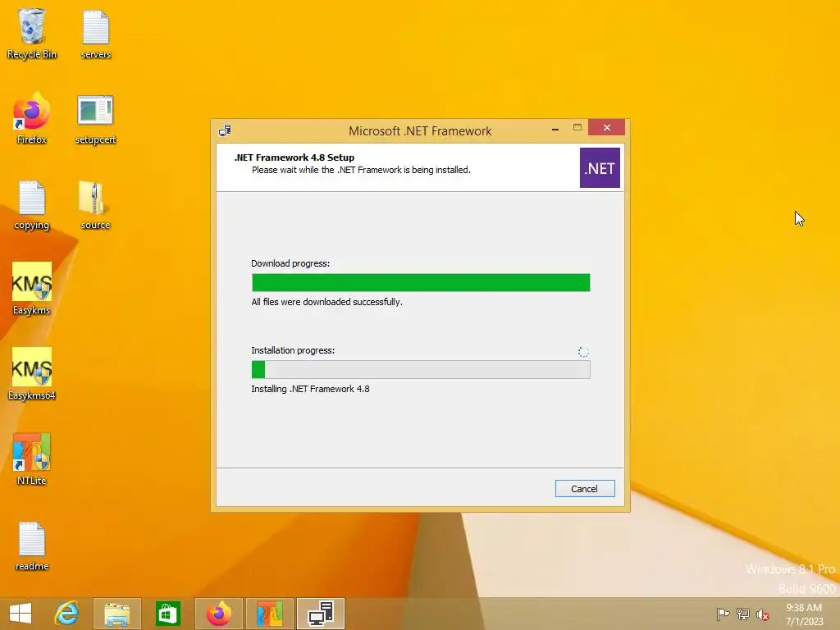Select the Easykms desktop icon

[x=32, y=289]
